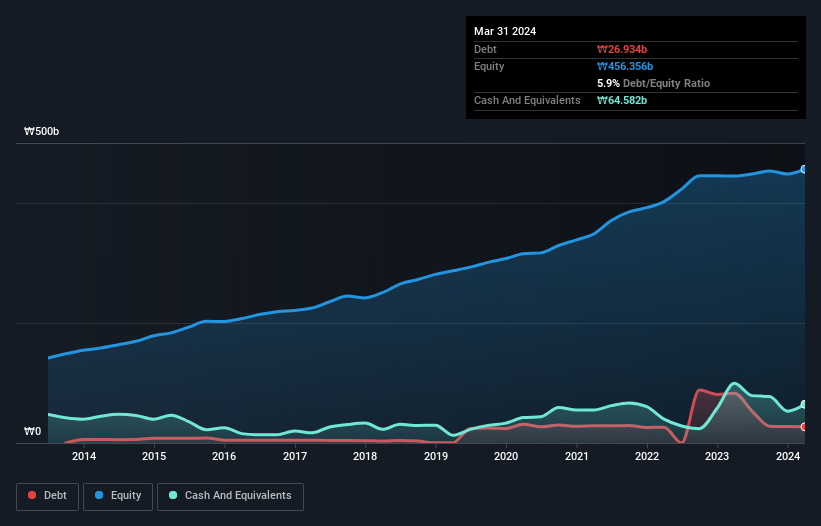Click the teal Cash endpoint marker
The width and height of the screenshot is (821, 526).
[804, 405]
